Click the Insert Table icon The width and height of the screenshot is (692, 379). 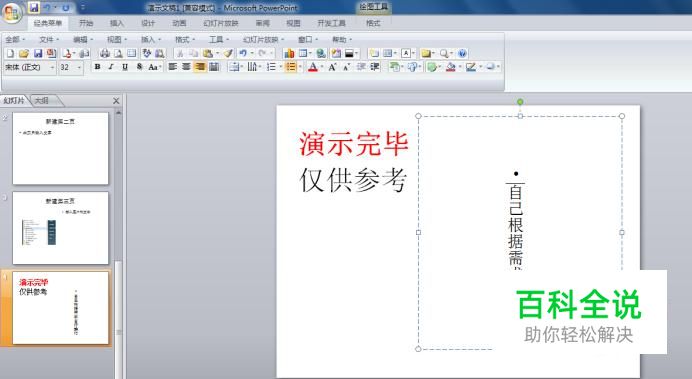303,53
